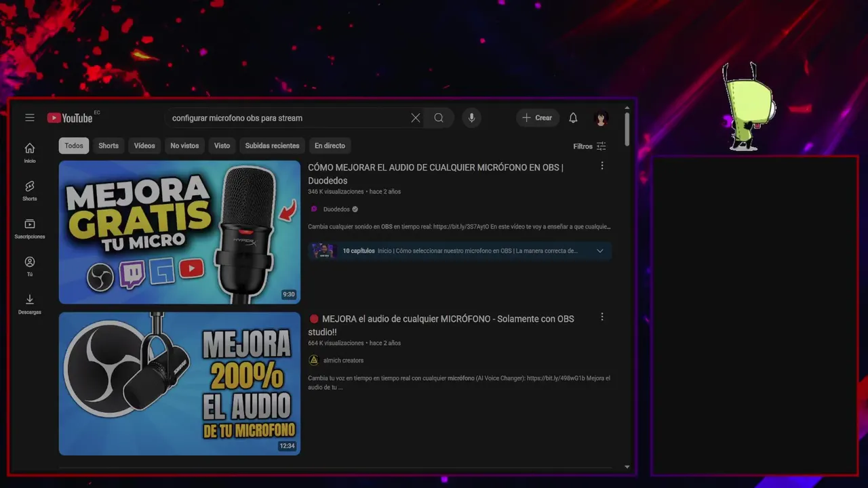Click the 12:34 duration badge

click(288, 446)
